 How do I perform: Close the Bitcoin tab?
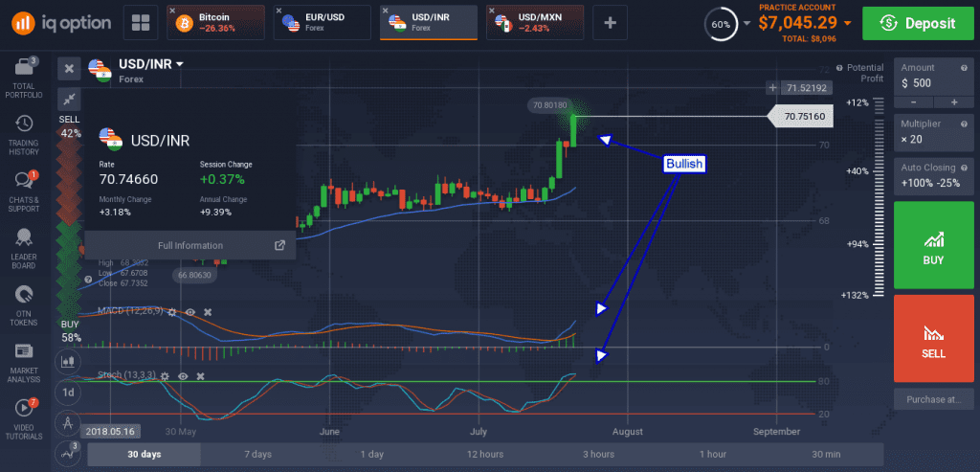pyautogui.click(x=172, y=11)
